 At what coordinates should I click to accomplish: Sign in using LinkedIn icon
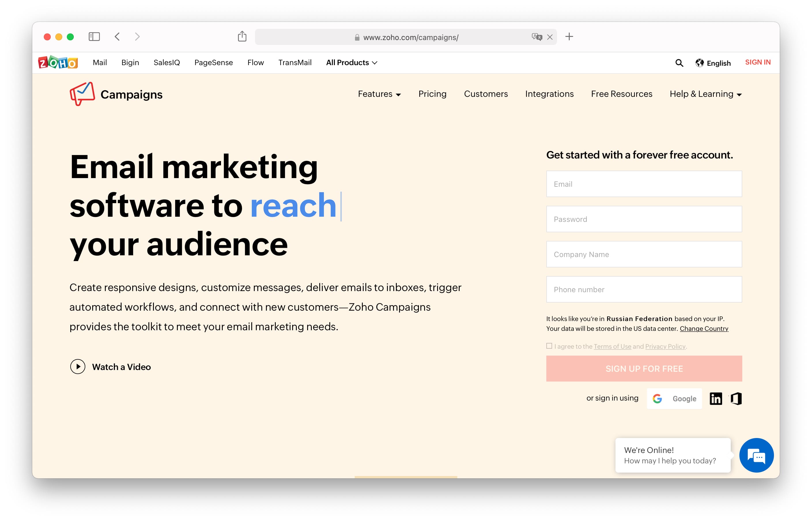click(x=716, y=399)
